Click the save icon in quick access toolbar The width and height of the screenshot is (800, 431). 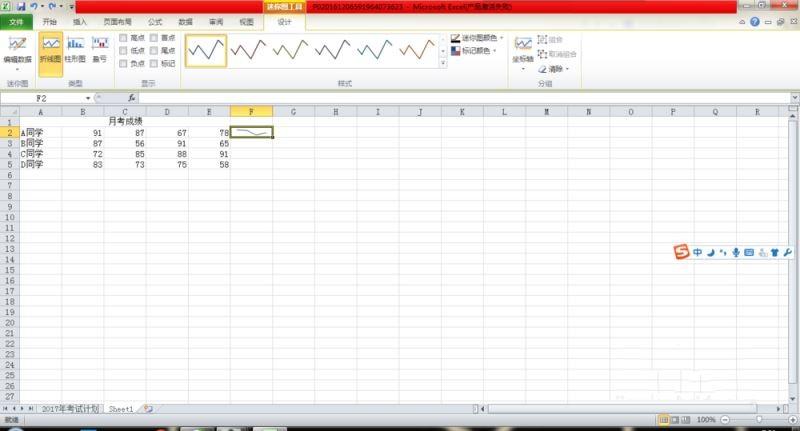[20, 6]
